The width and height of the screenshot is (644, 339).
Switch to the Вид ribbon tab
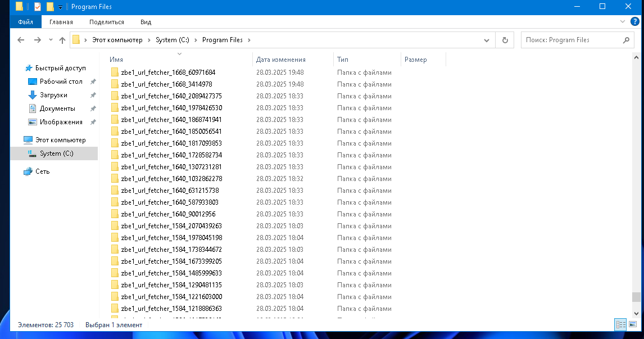click(146, 22)
